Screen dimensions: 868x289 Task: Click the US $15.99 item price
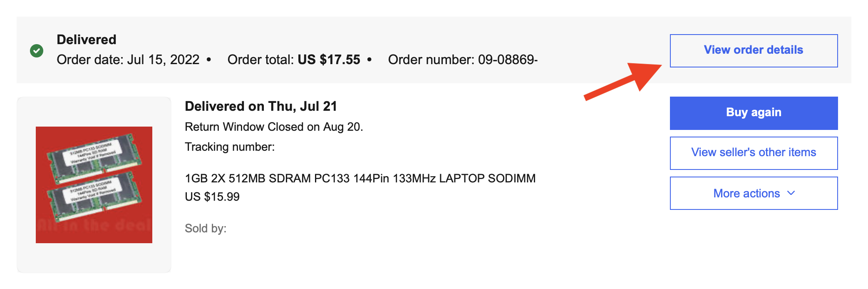[x=212, y=197]
